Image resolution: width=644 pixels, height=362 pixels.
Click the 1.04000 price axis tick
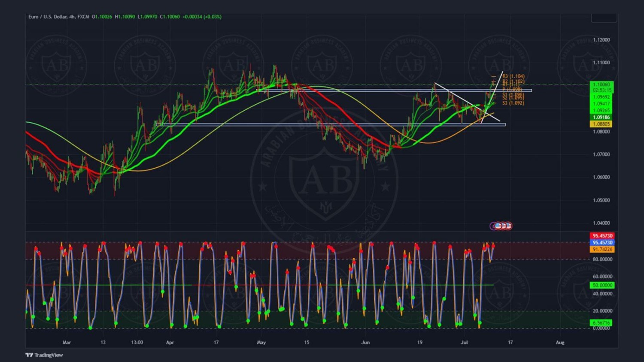pos(601,223)
